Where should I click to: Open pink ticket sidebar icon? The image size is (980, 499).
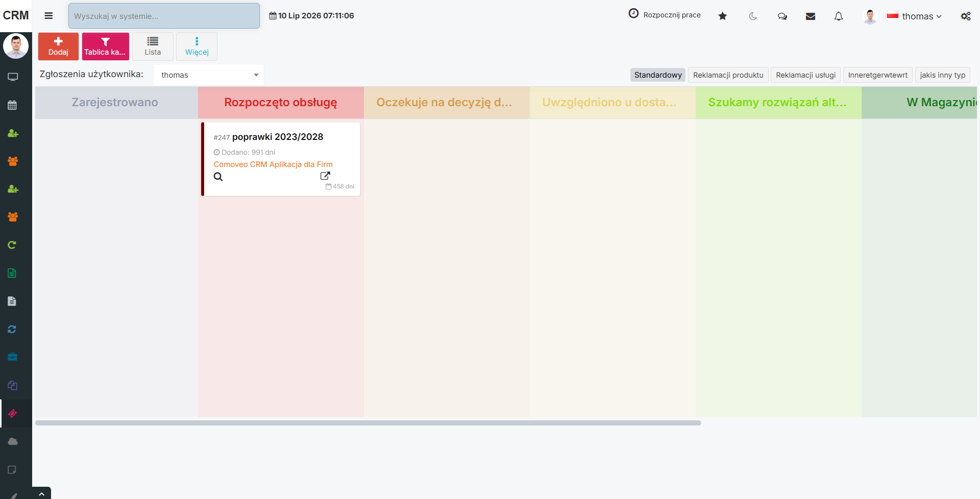point(13,413)
